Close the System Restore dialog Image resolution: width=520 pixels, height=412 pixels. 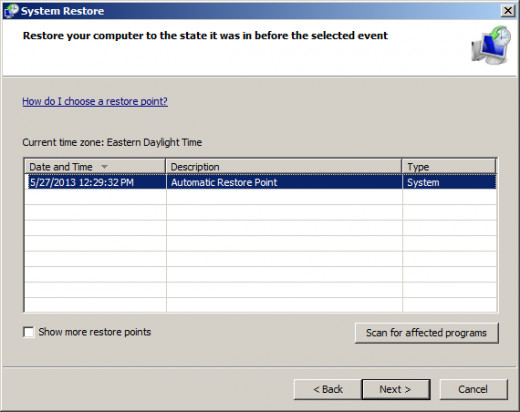(508, 11)
